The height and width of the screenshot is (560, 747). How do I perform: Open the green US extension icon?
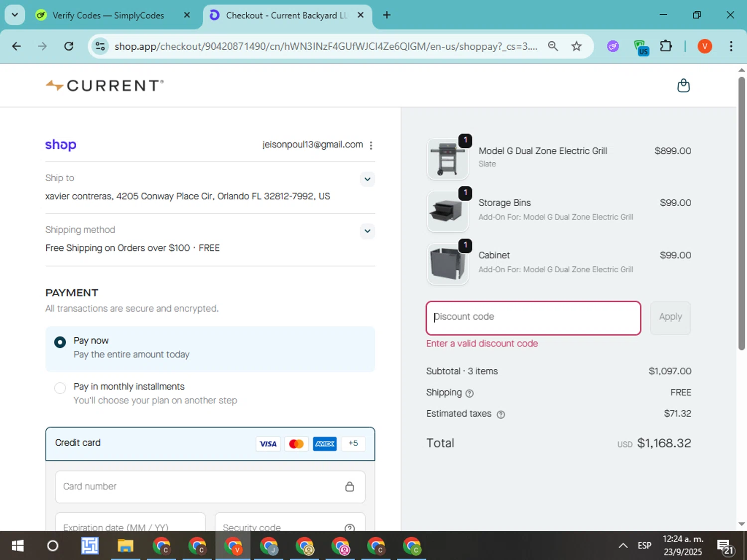pyautogui.click(x=641, y=47)
